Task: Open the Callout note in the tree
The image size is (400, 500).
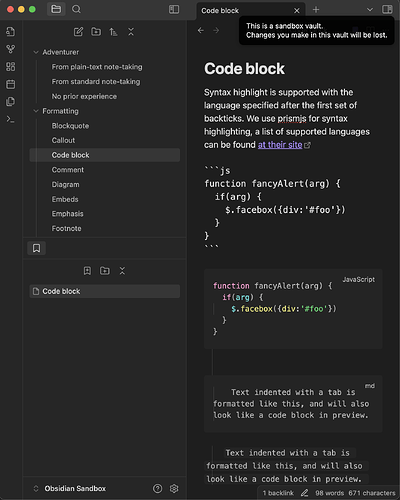Action: click(63, 140)
